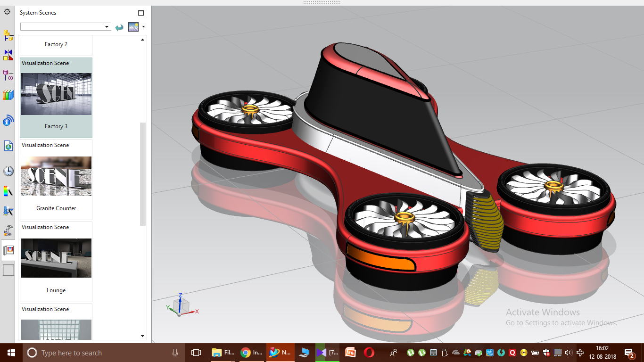Click the Cortana microphone icon
Screen dimensions: 644x362
(x=175, y=353)
